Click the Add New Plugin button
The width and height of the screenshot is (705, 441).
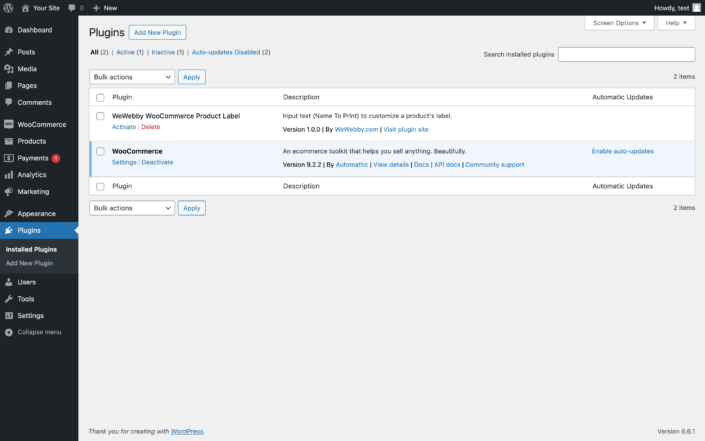(x=158, y=33)
